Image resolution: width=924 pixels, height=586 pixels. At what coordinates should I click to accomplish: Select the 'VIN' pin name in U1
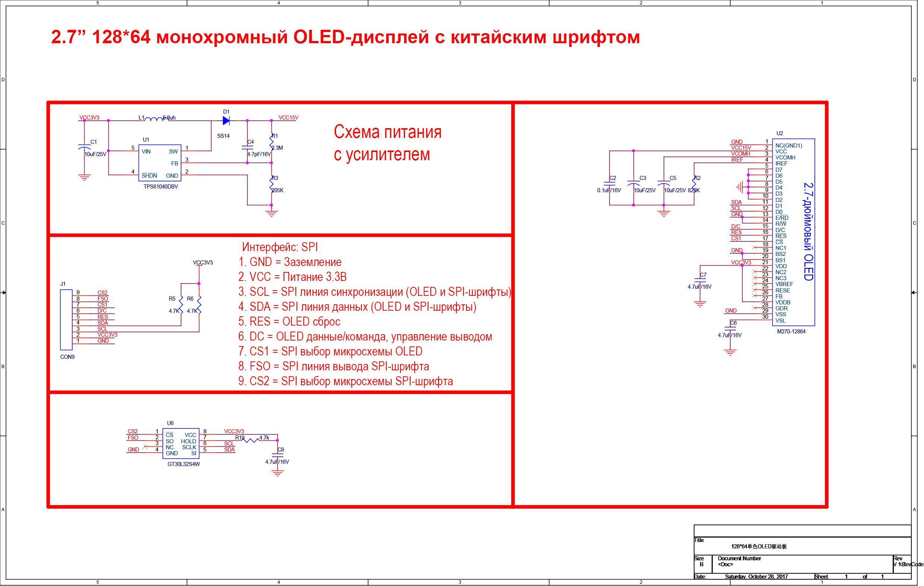[x=146, y=152]
